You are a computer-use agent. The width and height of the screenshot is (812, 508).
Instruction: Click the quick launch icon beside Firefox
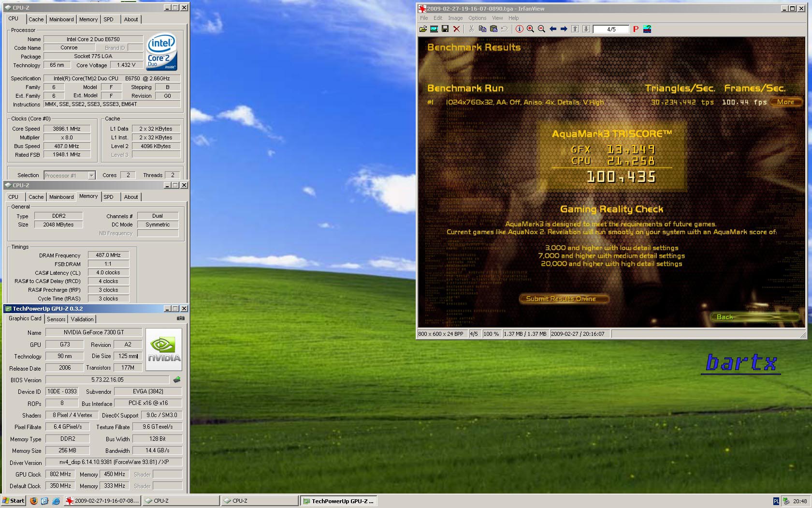coord(44,501)
